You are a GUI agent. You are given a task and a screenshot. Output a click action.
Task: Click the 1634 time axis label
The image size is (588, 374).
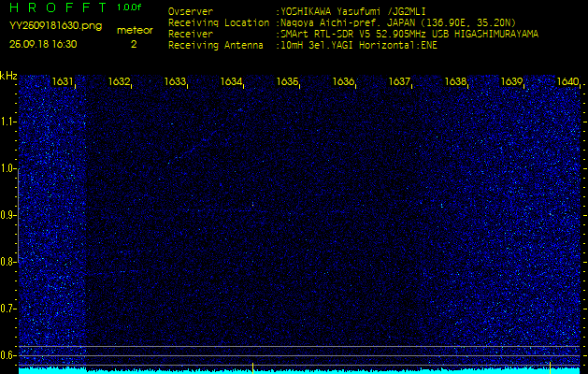[231, 81]
